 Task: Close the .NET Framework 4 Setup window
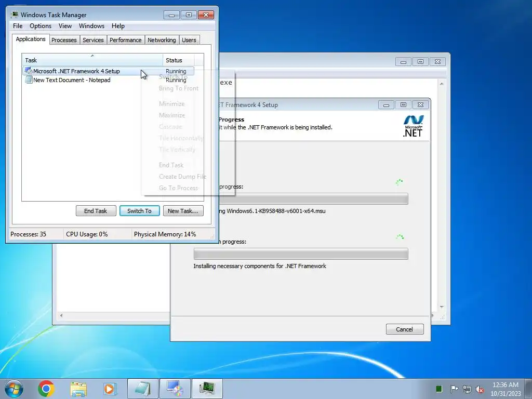420,105
